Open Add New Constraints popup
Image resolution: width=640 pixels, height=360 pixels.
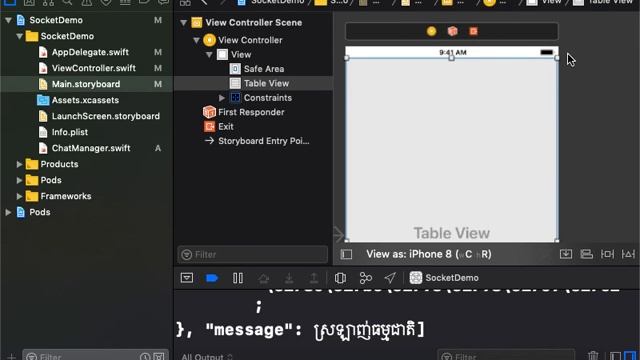click(607, 254)
